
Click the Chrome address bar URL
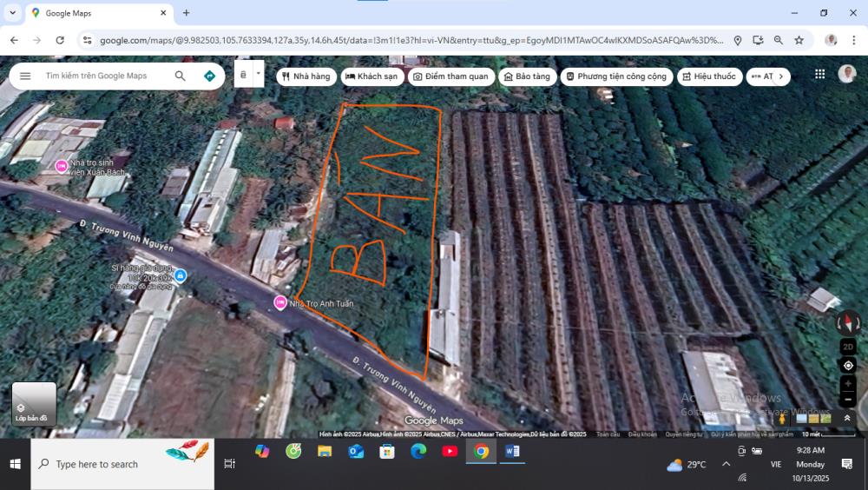point(411,40)
